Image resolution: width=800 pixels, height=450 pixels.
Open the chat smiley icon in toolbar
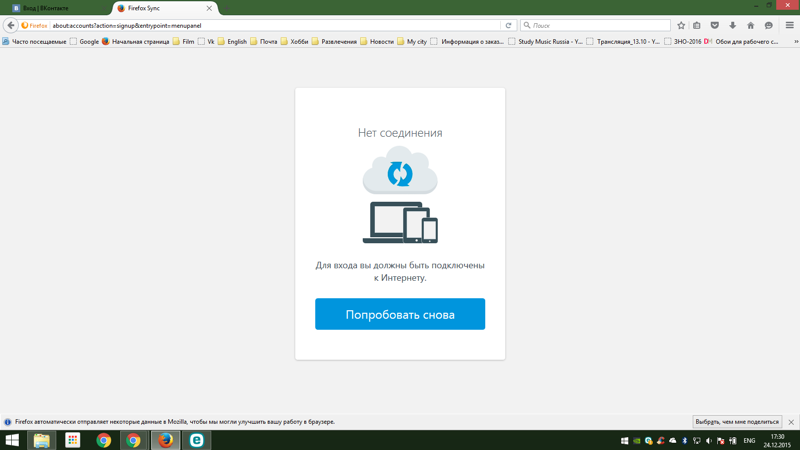pyautogui.click(x=769, y=25)
